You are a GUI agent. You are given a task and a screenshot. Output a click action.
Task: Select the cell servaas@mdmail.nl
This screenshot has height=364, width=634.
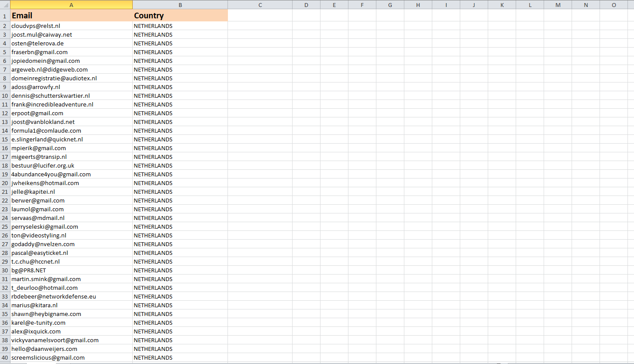point(71,218)
